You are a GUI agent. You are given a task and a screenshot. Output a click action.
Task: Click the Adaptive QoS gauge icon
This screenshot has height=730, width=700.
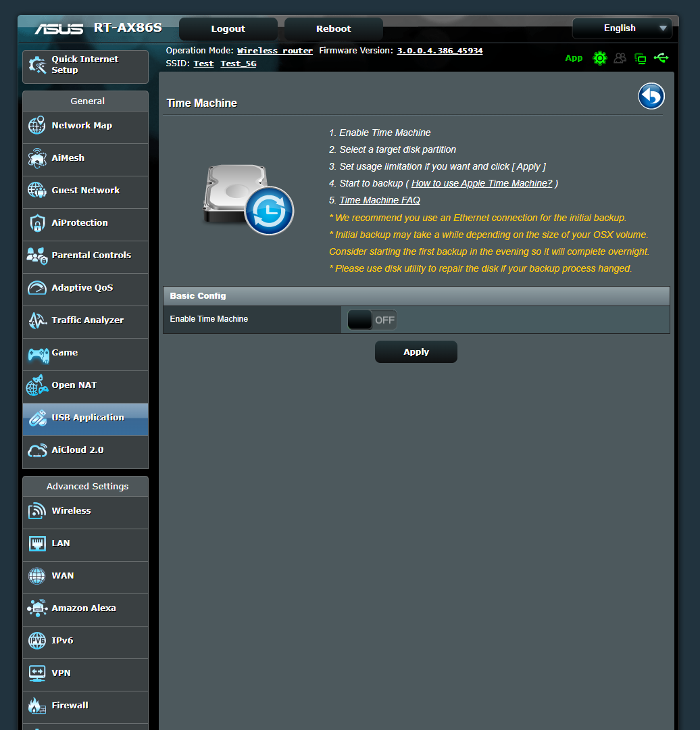[x=37, y=288]
